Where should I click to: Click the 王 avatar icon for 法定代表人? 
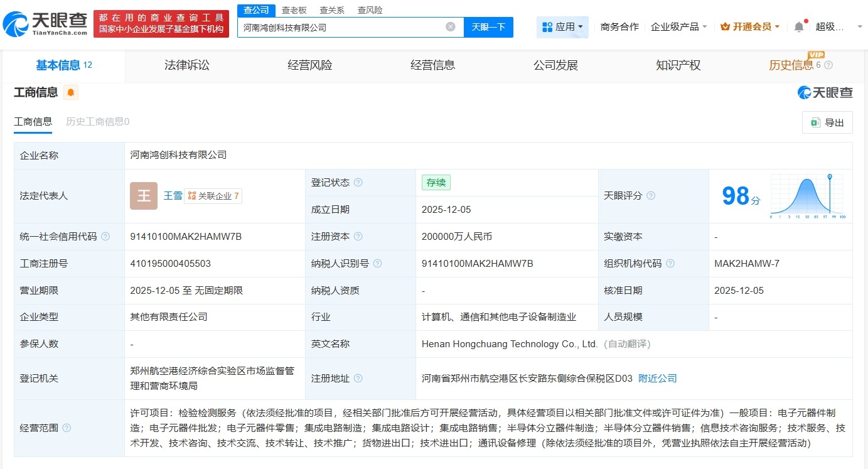coord(143,195)
